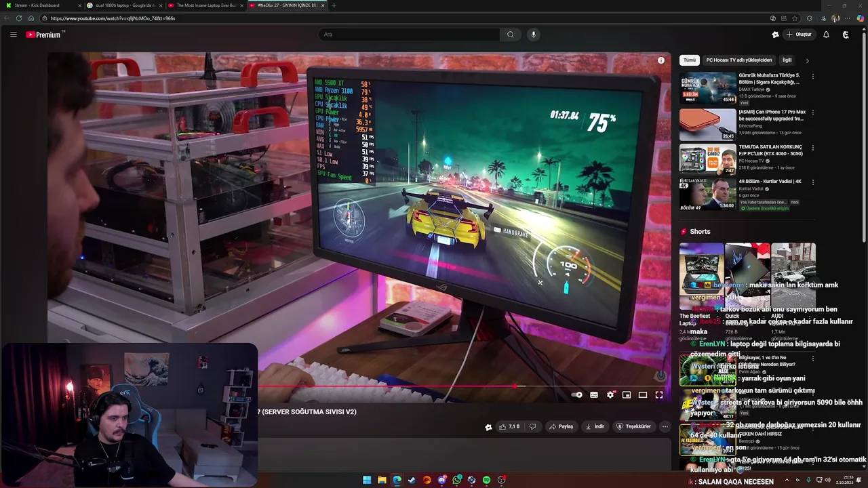Select the İlgili filter chip
The image size is (868, 488).
point(787,60)
